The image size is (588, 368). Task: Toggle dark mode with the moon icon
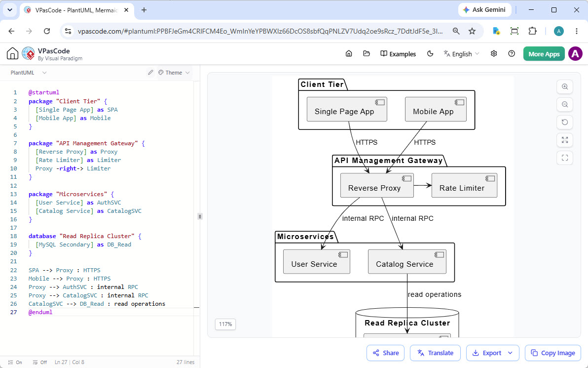point(430,54)
